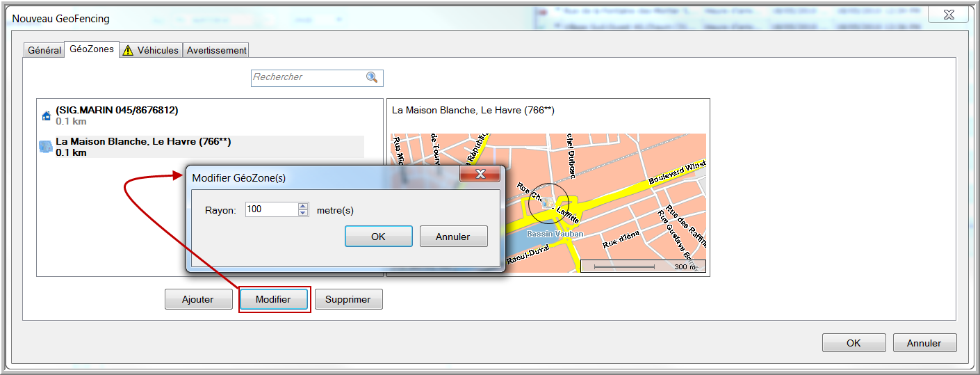Click the blue zone icon for La Maison Blanche
Image resolution: width=980 pixels, height=375 pixels.
tap(46, 146)
